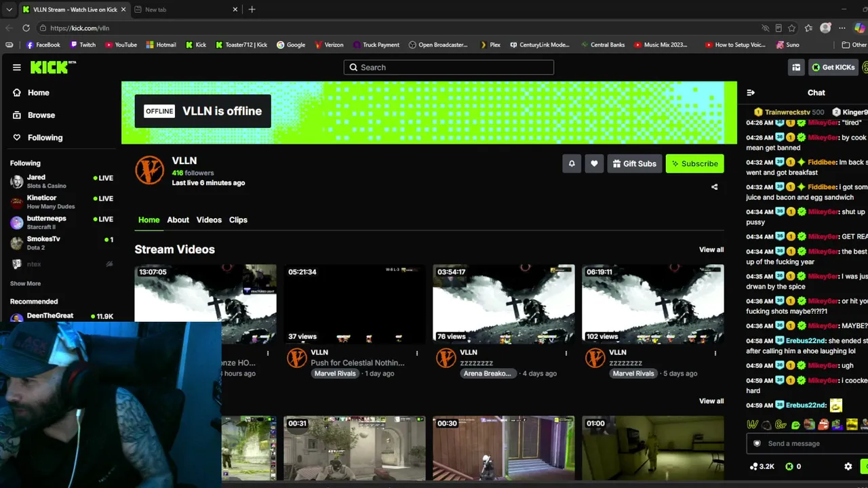Screen dimensions: 868x488
Task: Open DeenTheGreat recommended channel
Action: (x=61, y=317)
